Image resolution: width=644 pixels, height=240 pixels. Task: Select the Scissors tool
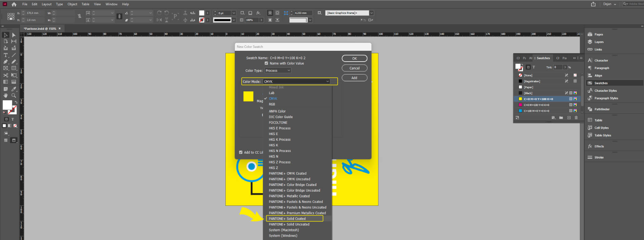click(x=5, y=75)
